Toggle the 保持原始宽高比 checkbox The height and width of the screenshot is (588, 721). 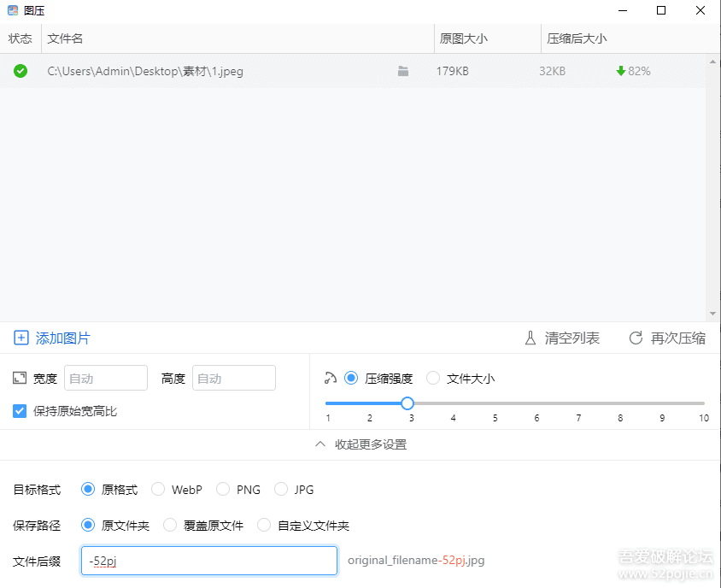pyautogui.click(x=20, y=411)
